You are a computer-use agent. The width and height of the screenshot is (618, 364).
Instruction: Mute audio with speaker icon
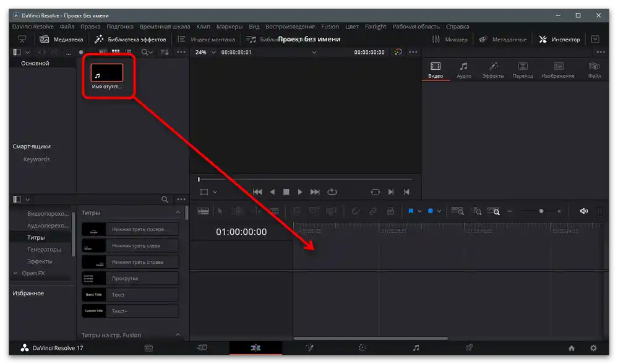(x=584, y=211)
